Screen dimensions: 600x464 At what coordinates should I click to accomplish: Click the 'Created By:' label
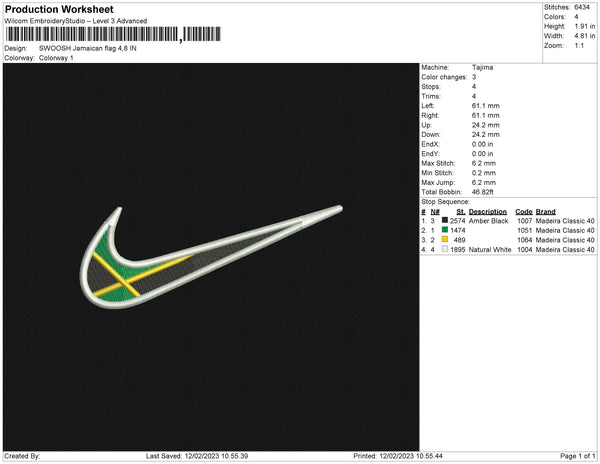tap(22, 456)
